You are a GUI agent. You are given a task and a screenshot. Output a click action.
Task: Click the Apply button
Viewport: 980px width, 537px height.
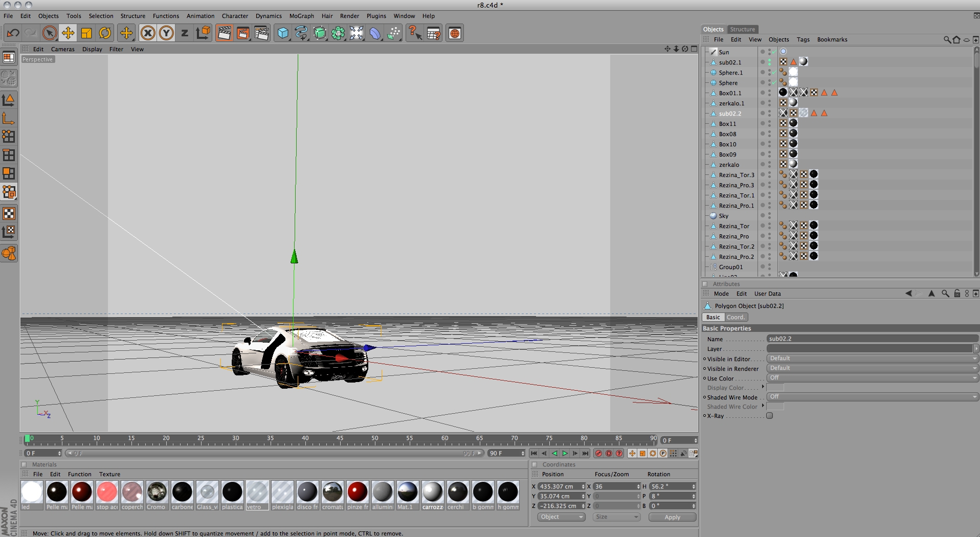tap(672, 517)
